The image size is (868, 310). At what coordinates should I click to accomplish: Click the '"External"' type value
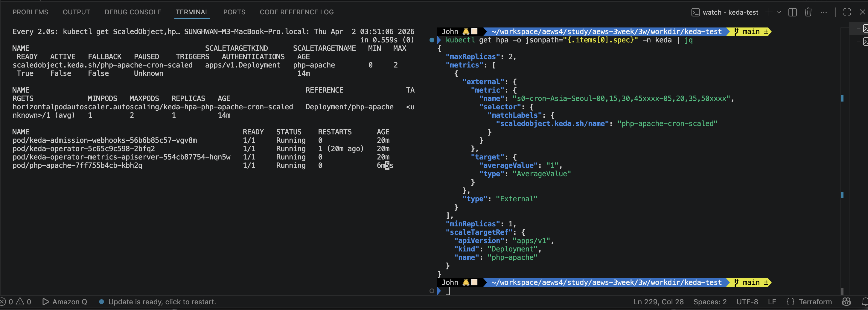[x=516, y=199]
